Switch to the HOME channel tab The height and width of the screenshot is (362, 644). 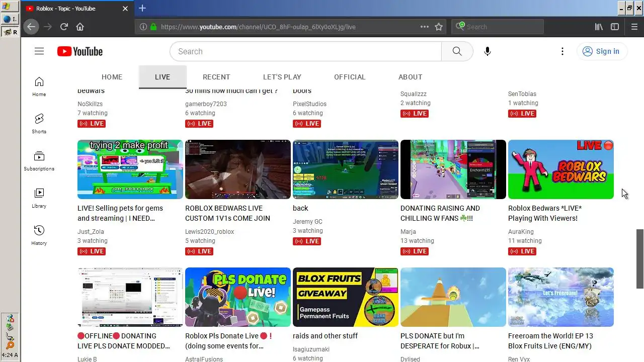click(x=112, y=77)
